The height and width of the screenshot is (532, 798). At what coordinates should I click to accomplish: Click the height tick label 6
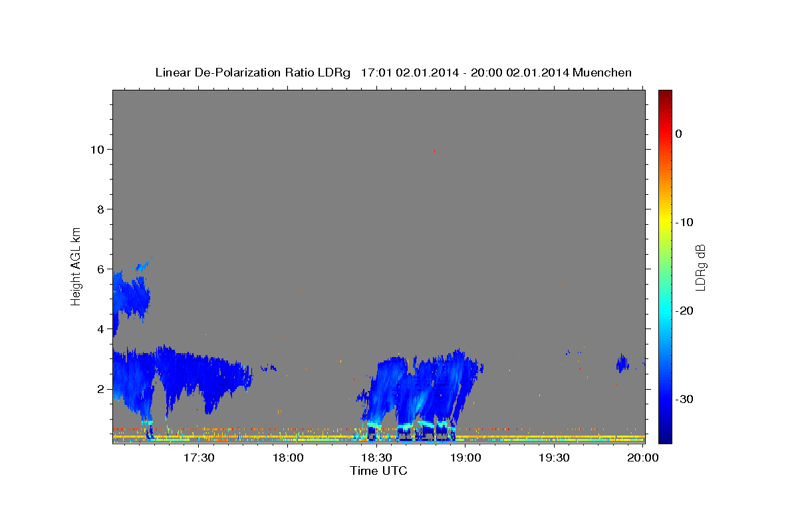[101, 269]
